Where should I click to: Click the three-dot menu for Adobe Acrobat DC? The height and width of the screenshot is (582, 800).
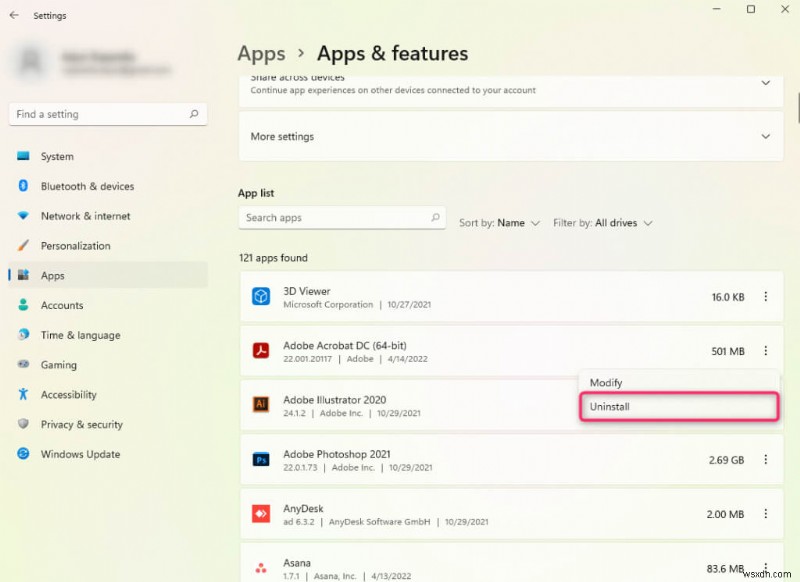pos(765,351)
